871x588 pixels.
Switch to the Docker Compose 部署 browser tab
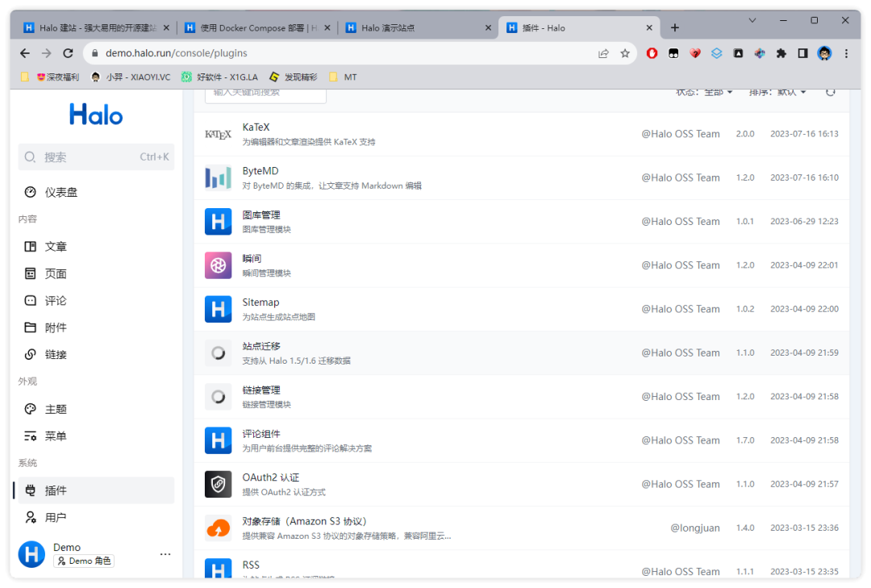pos(258,27)
